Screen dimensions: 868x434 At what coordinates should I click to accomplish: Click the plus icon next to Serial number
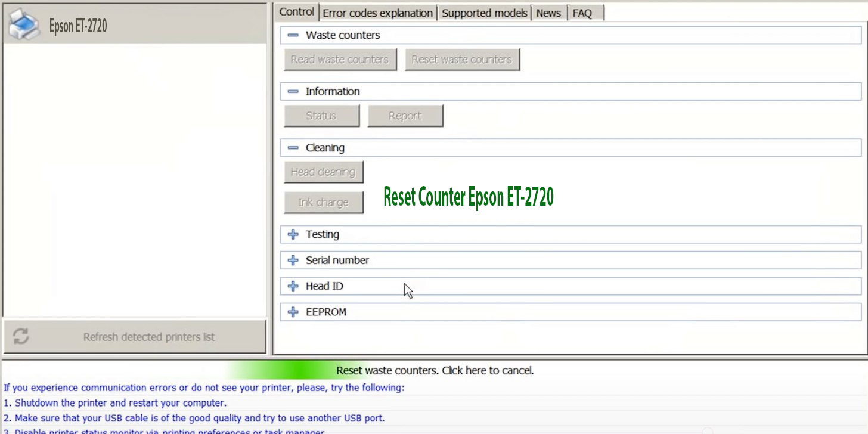click(x=293, y=260)
